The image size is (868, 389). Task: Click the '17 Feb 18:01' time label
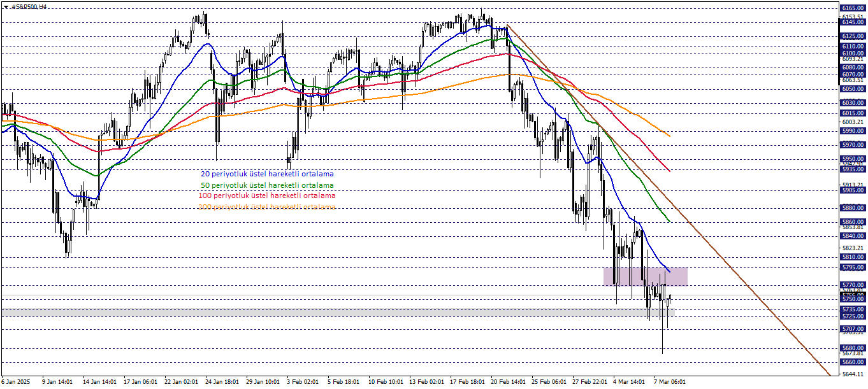[467, 382]
